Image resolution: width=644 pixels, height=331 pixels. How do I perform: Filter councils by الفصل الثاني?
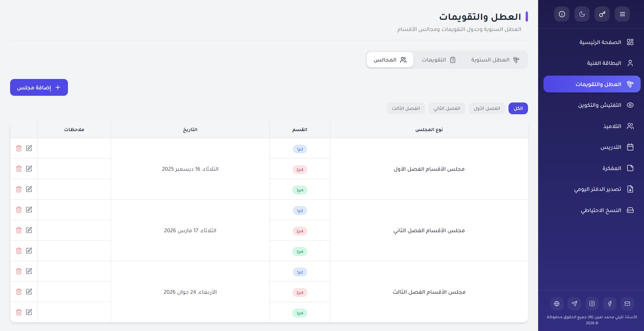click(447, 108)
